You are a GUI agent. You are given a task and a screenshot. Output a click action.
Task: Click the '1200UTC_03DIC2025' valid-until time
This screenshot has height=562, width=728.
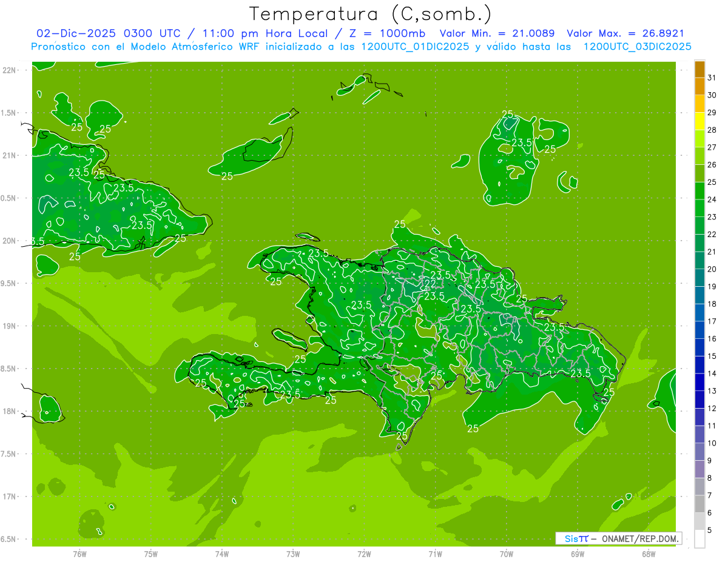(x=638, y=46)
